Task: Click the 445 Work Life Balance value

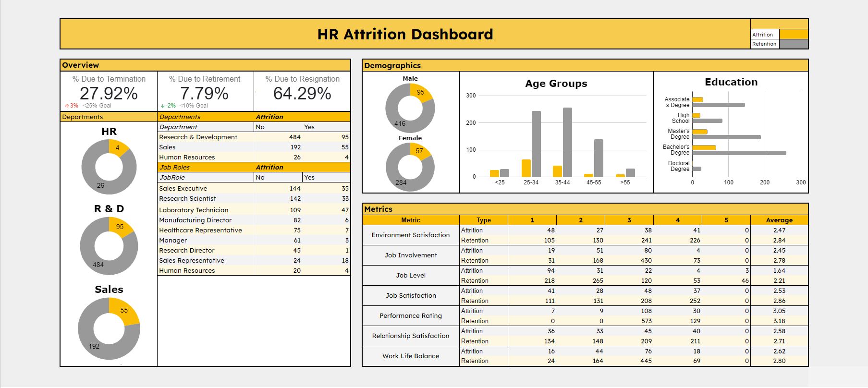Action: 646,361
